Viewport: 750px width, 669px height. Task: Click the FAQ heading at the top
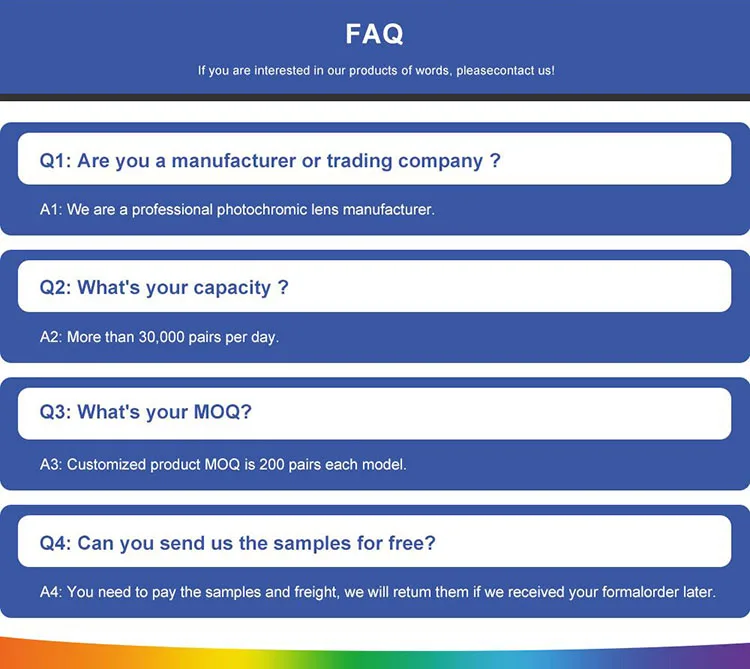click(x=375, y=34)
